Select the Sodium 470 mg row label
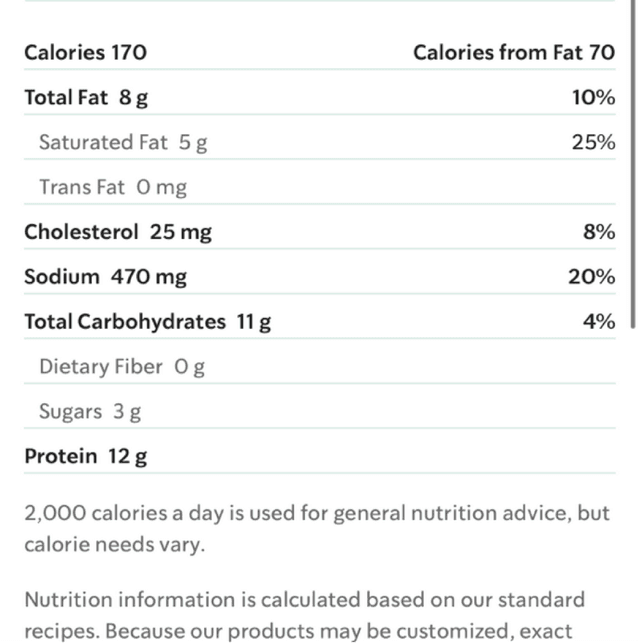Viewport: 640px width, 643px height. click(x=105, y=277)
